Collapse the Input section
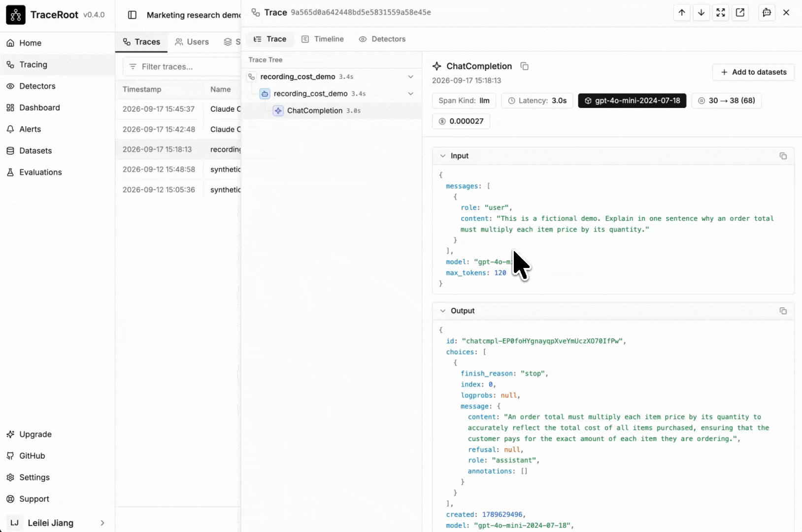Screen dimensions: 802x532 click(443, 156)
